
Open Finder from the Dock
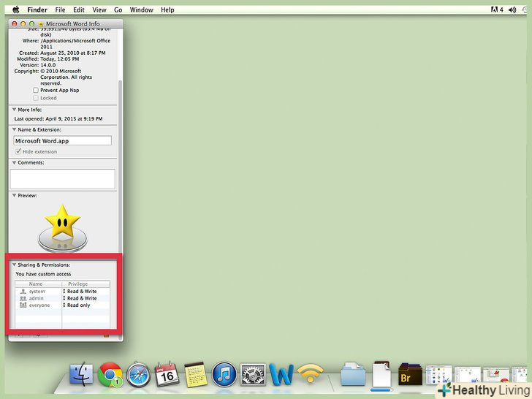coord(81,374)
